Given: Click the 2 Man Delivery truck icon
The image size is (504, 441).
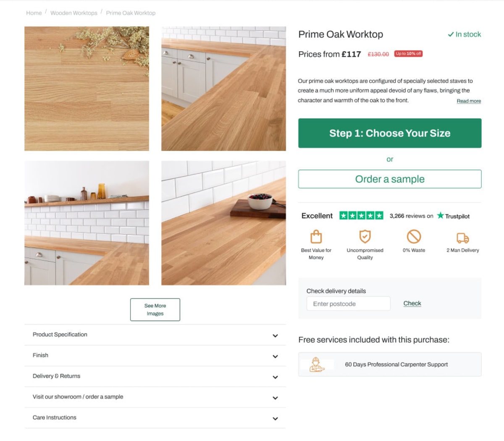Looking at the screenshot, I should pyautogui.click(x=462, y=238).
